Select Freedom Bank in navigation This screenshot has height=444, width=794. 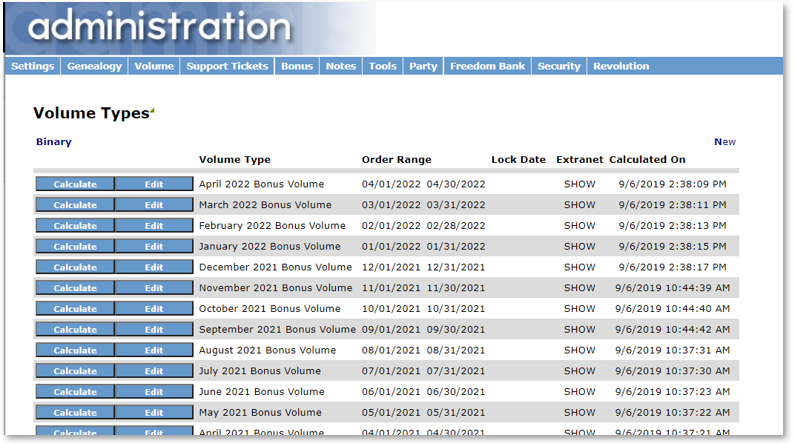tap(487, 66)
